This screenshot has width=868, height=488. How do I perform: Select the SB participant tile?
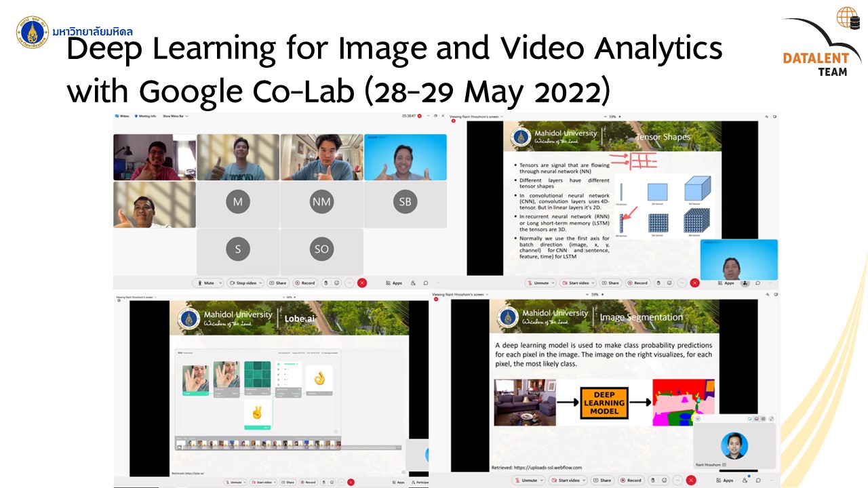(405, 201)
